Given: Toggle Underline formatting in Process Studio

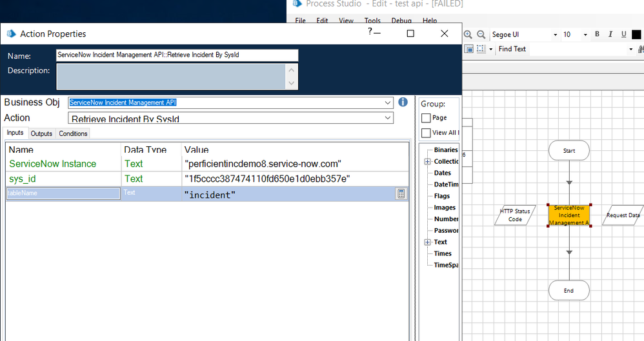Looking at the screenshot, I should tap(623, 34).
